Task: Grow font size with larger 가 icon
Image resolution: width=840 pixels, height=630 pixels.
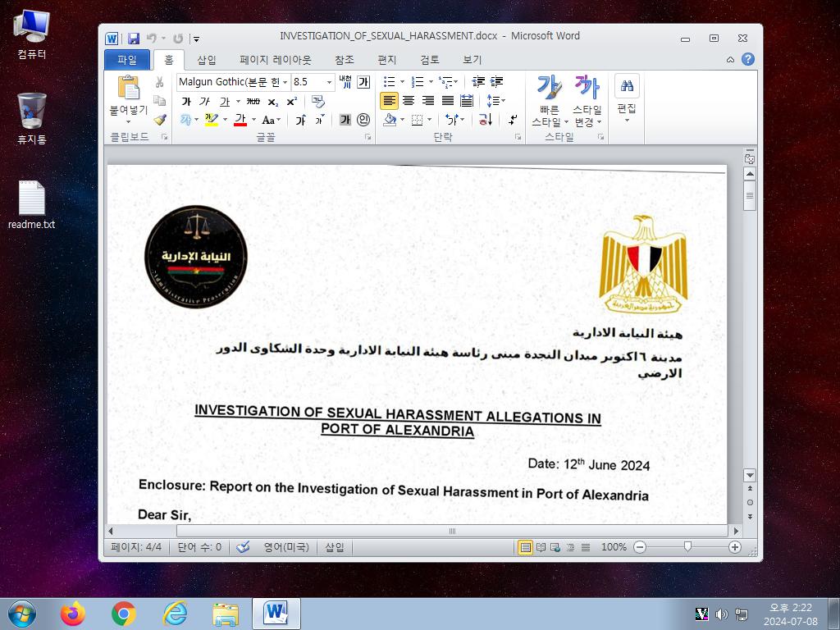Action: pyautogui.click(x=300, y=120)
